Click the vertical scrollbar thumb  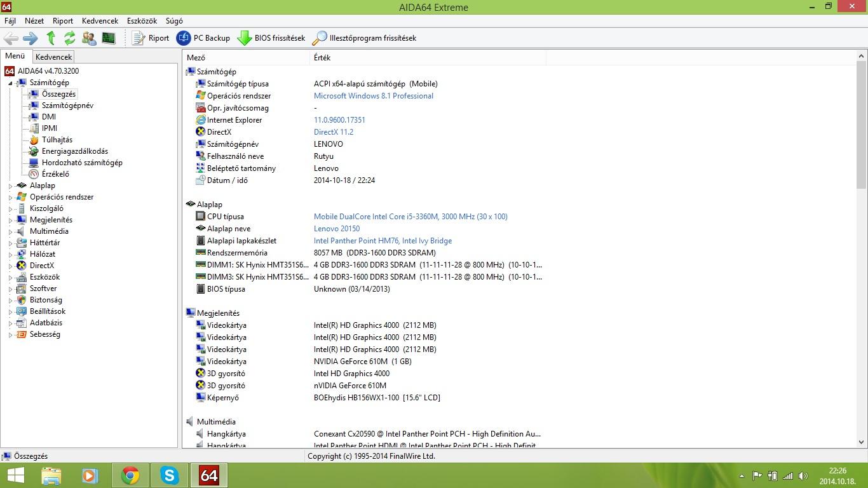tap(862, 125)
